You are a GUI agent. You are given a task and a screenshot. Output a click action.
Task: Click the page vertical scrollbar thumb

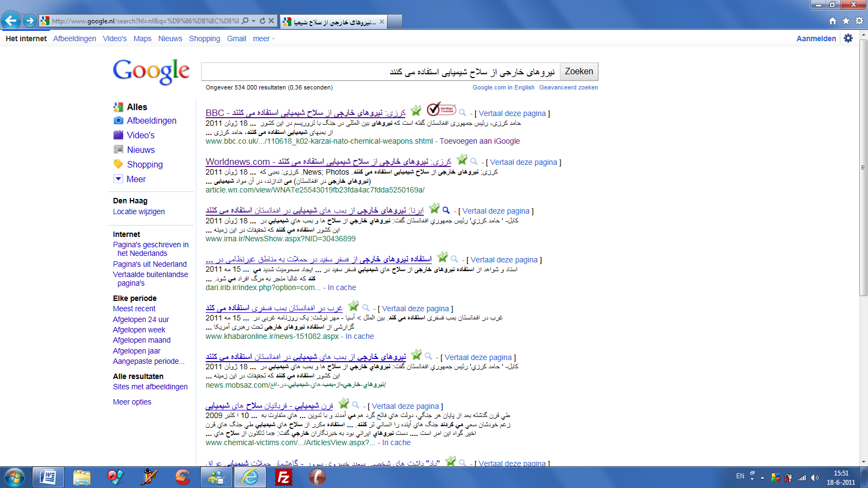click(863, 168)
